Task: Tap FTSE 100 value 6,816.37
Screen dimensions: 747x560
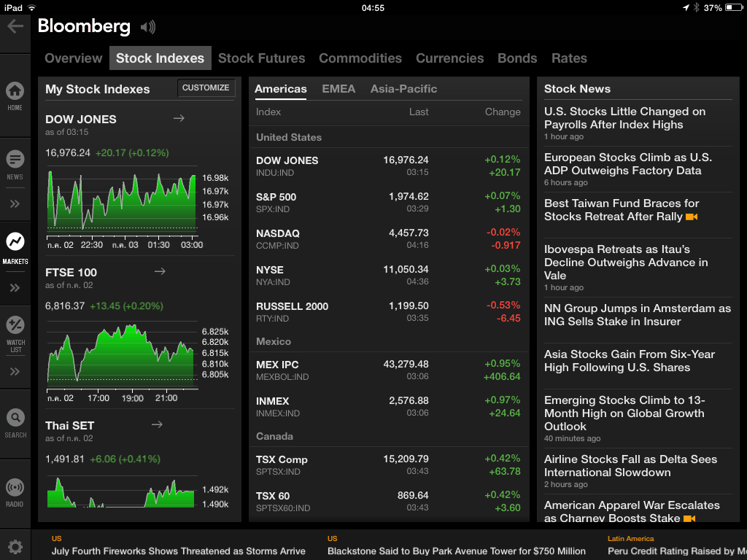Action: pos(65,306)
